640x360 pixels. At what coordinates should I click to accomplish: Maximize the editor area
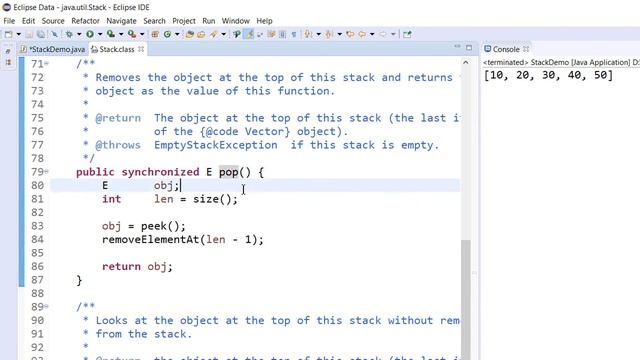coord(469,48)
